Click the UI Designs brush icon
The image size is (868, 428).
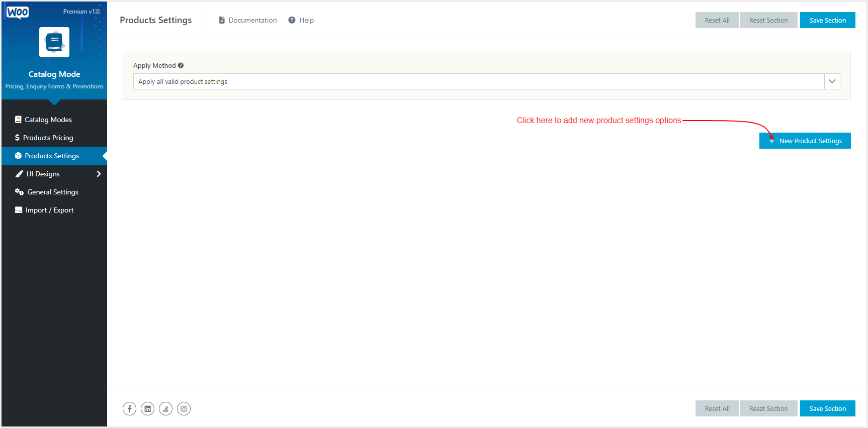pyautogui.click(x=19, y=174)
